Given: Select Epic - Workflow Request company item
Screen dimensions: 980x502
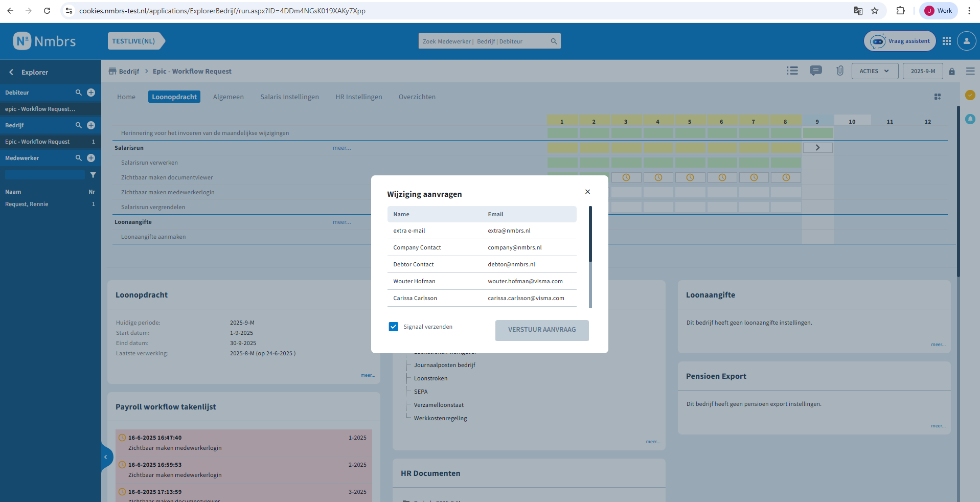Looking at the screenshot, I should point(51,142).
